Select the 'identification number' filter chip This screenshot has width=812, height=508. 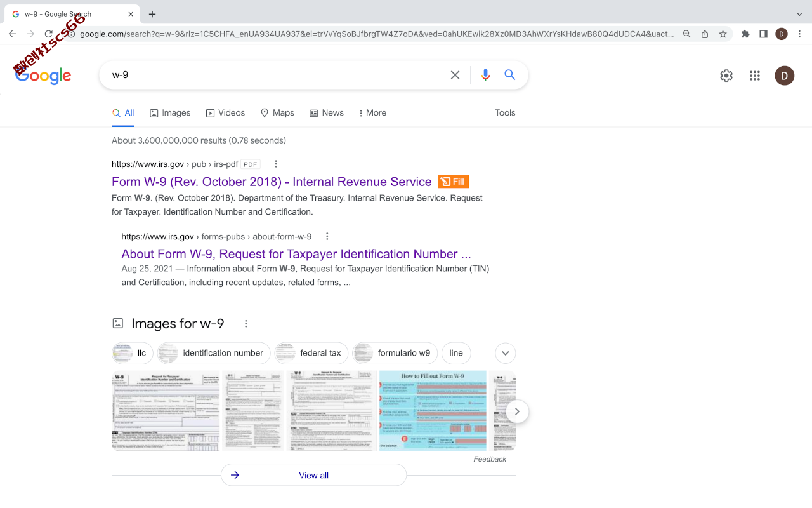pos(214,353)
